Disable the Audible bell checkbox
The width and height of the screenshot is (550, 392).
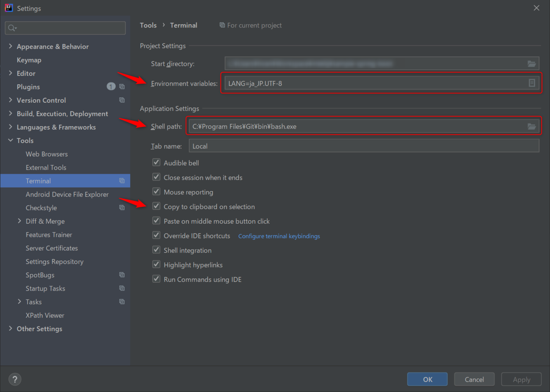156,163
